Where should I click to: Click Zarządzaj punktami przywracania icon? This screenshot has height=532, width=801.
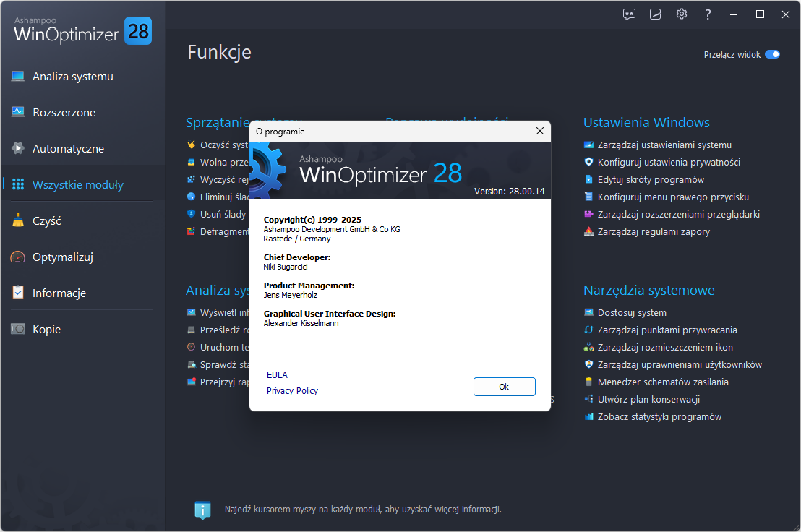click(x=588, y=330)
